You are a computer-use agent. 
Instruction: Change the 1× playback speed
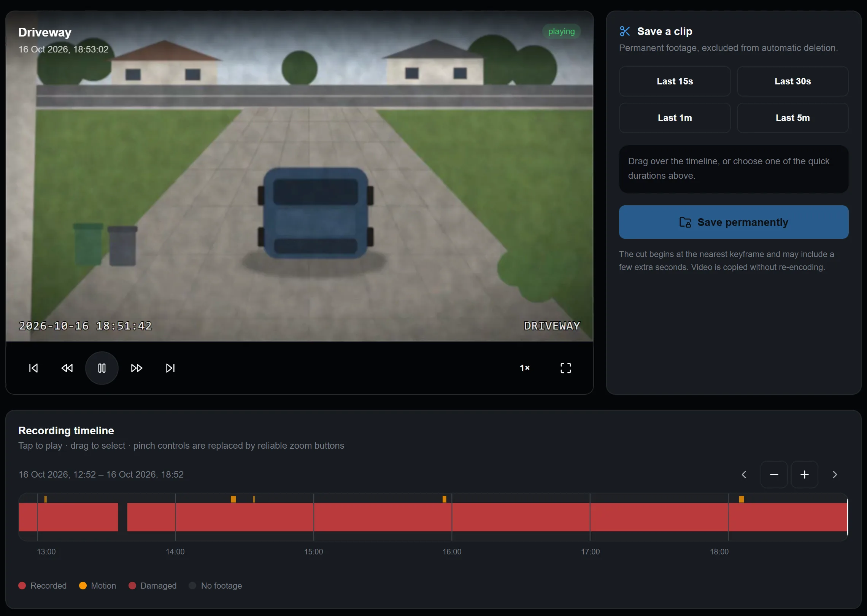525,368
